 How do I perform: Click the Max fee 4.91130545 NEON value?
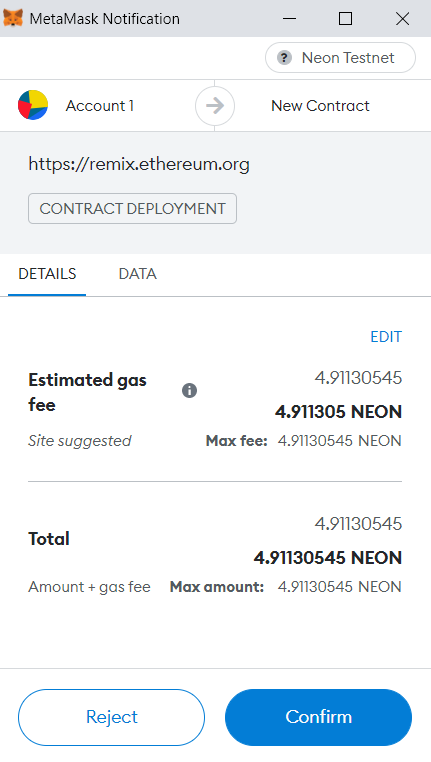(340, 441)
